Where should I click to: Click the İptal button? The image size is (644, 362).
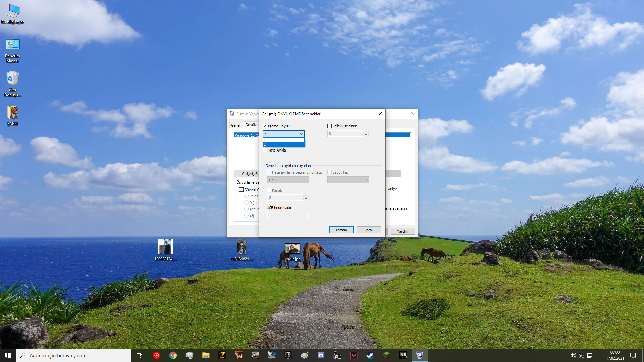[369, 230]
